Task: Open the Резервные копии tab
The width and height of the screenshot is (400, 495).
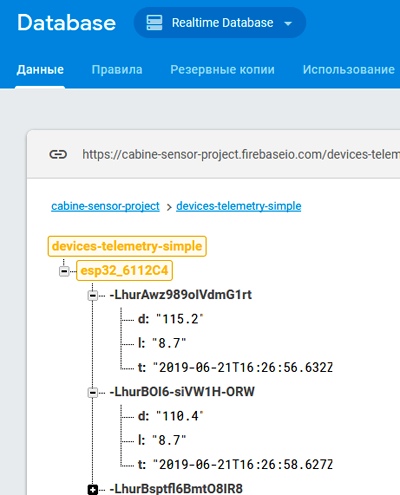Action: click(222, 70)
